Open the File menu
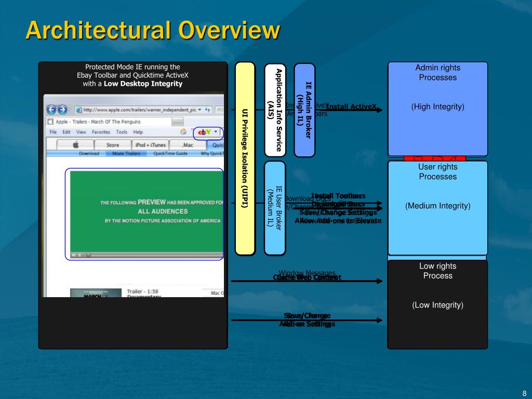The height and width of the screenshot is (399, 532). click(x=53, y=132)
